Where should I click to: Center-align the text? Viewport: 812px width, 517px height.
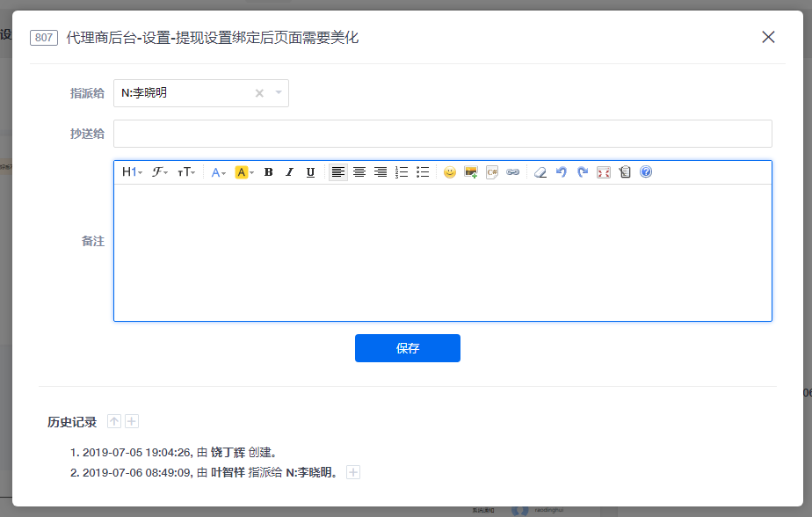[359, 172]
